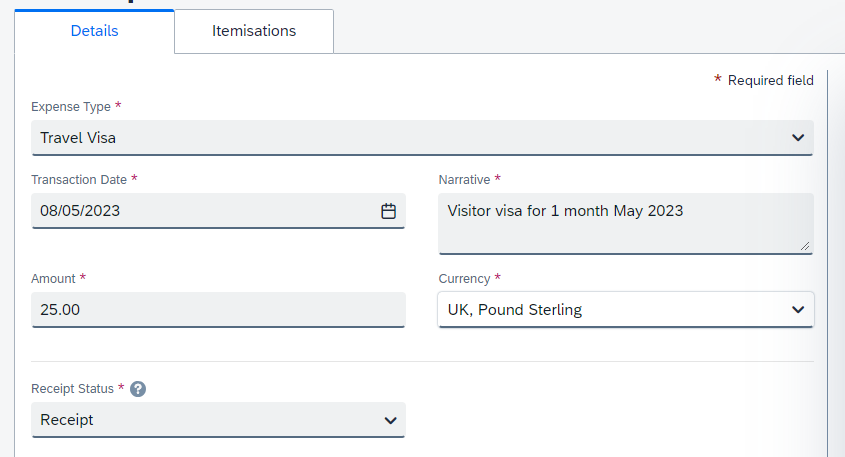The width and height of the screenshot is (845, 457).
Task: Click the Expense Type chevron arrow
Action: tap(797, 138)
